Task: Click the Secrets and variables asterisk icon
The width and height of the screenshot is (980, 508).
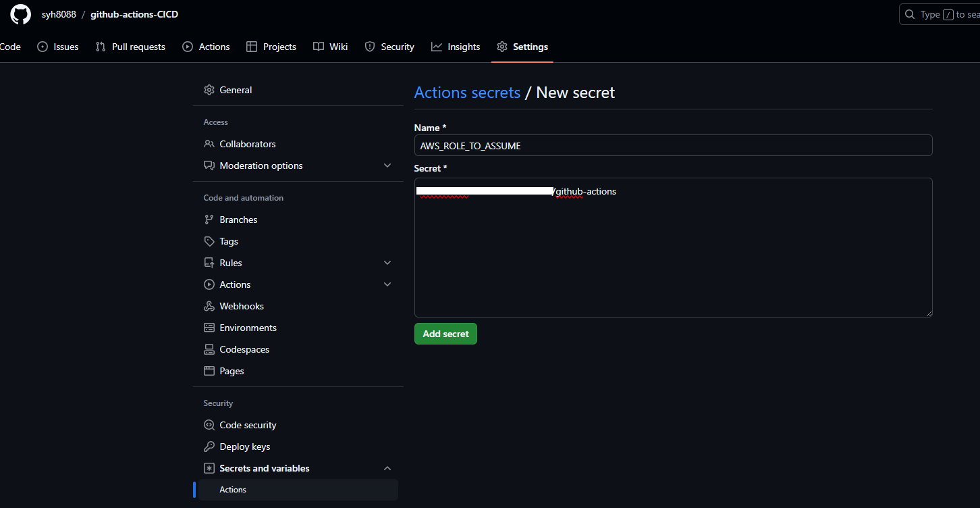Action: [209, 468]
